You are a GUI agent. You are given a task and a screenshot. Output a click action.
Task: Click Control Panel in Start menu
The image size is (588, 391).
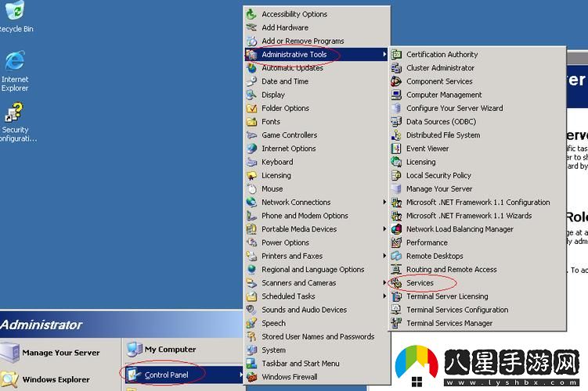(x=184, y=375)
